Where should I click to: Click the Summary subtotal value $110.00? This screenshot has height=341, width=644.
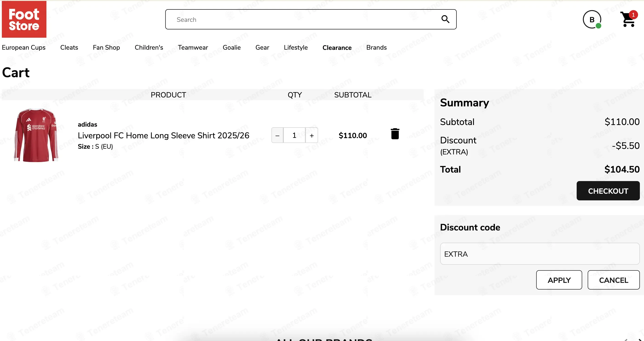(622, 122)
